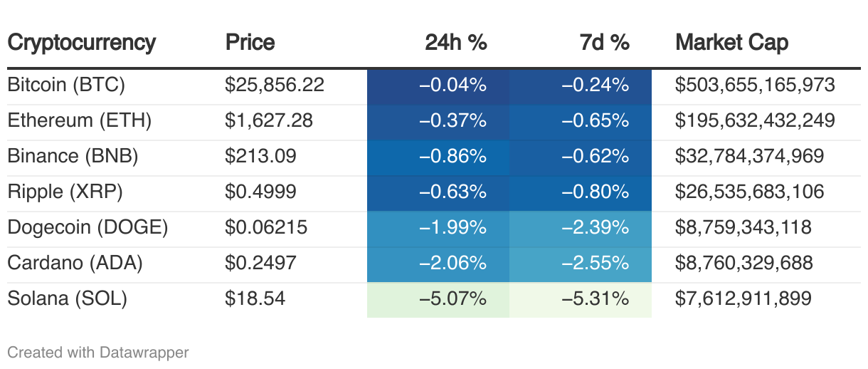This screenshot has width=868, height=369.
Task: Click the Ethereum (ETH) name cell
Action: coord(79,121)
